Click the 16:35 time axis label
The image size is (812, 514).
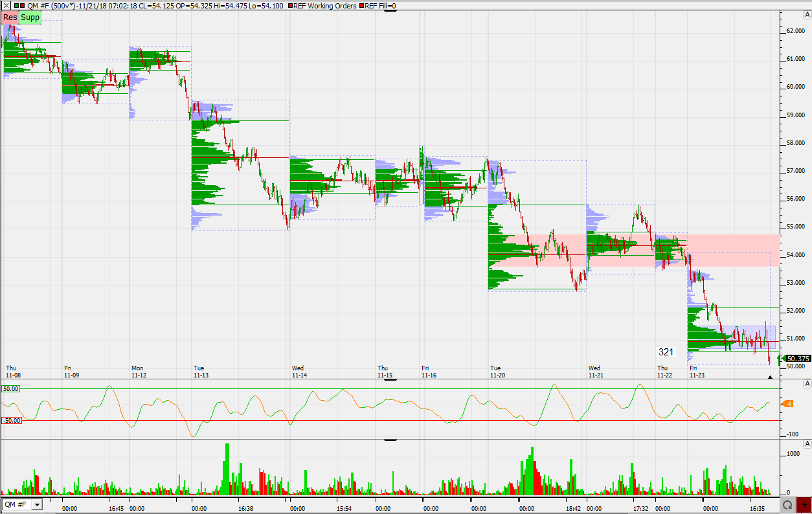(757, 508)
